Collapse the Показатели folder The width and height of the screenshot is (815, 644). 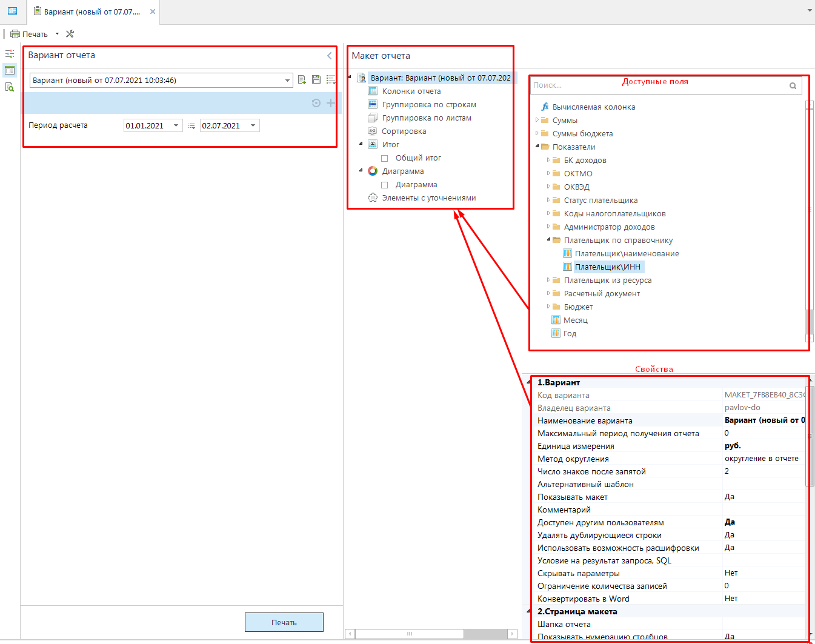(x=537, y=146)
